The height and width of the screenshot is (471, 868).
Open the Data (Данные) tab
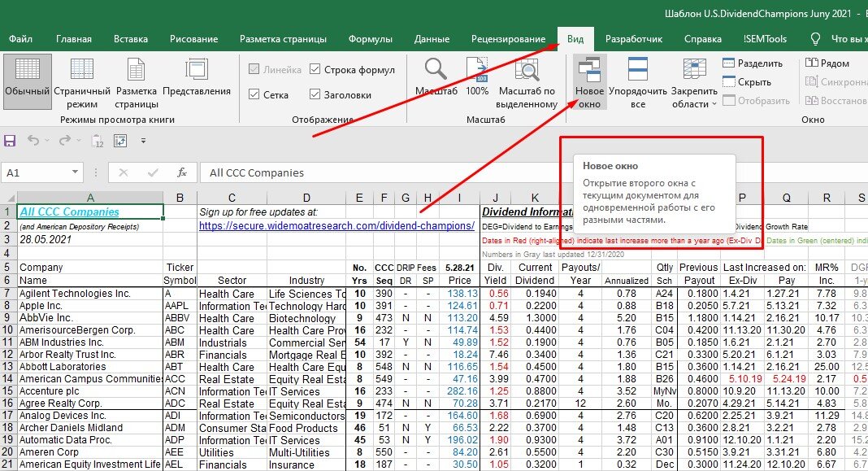click(x=432, y=39)
